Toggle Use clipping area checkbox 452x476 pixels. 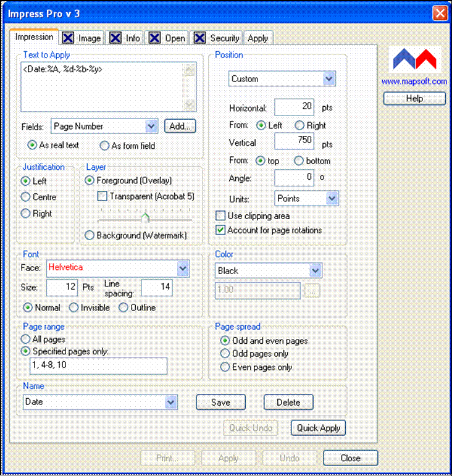tap(220, 216)
